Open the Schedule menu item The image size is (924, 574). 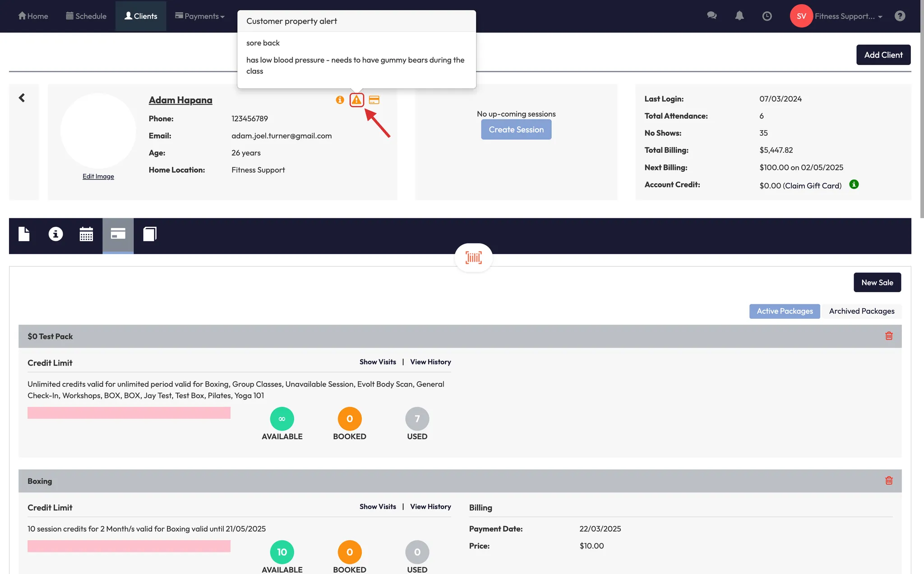86,16
